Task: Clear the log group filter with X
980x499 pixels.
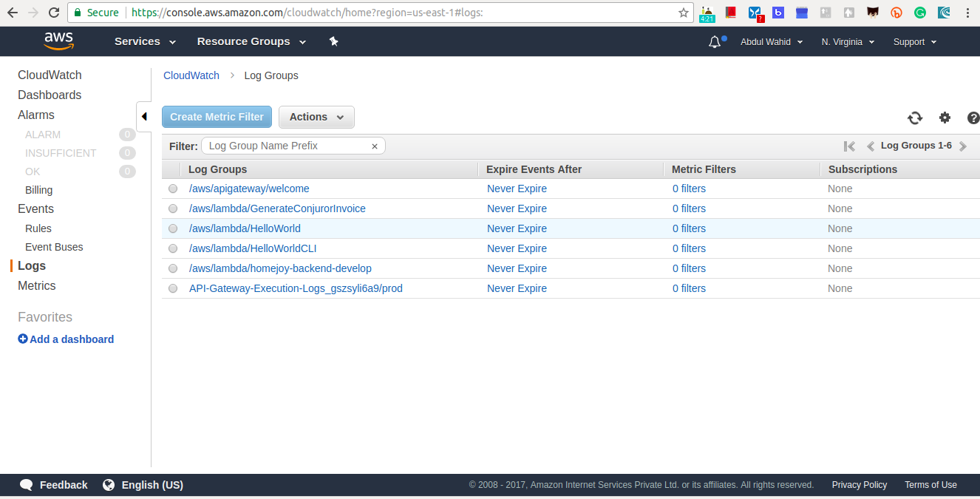Action: 375,146
